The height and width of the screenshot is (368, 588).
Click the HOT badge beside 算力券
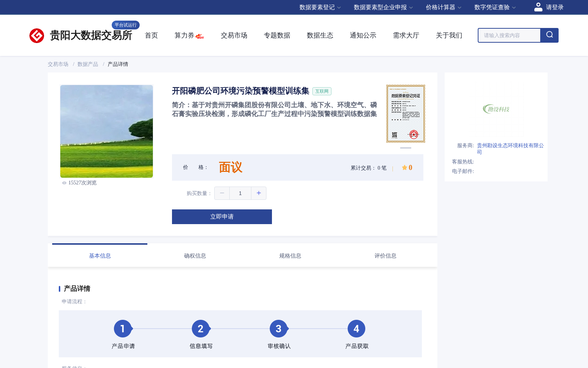tap(200, 36)
